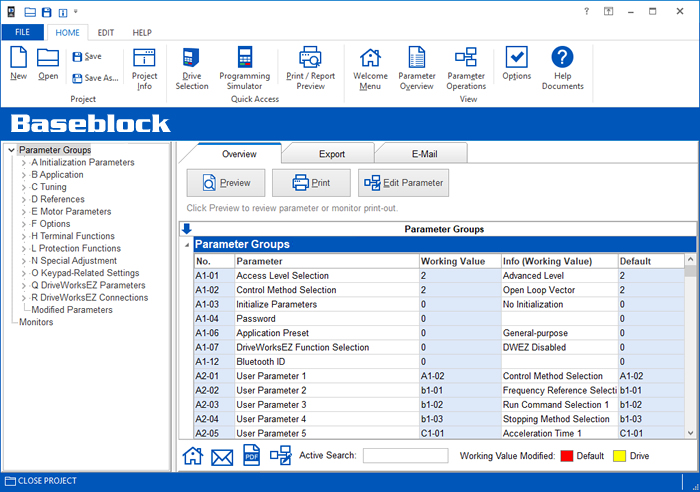Click the Preview button
This screenshot has height=492, width=700.
point(225,183)
